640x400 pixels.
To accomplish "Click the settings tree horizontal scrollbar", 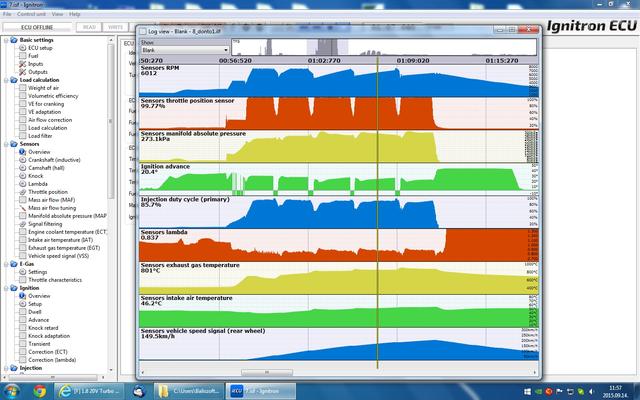I will (53, 378).
